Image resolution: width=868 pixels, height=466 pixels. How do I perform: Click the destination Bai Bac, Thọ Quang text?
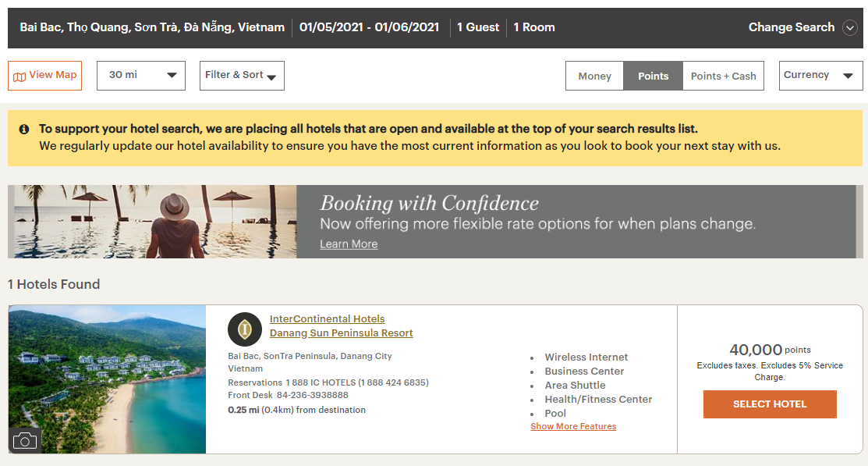tap(152, 27)
